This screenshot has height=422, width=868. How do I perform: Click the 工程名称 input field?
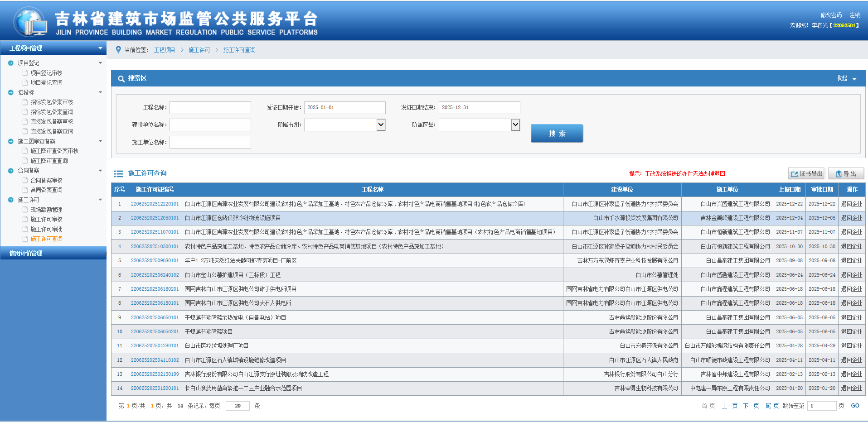pos(210,108)
